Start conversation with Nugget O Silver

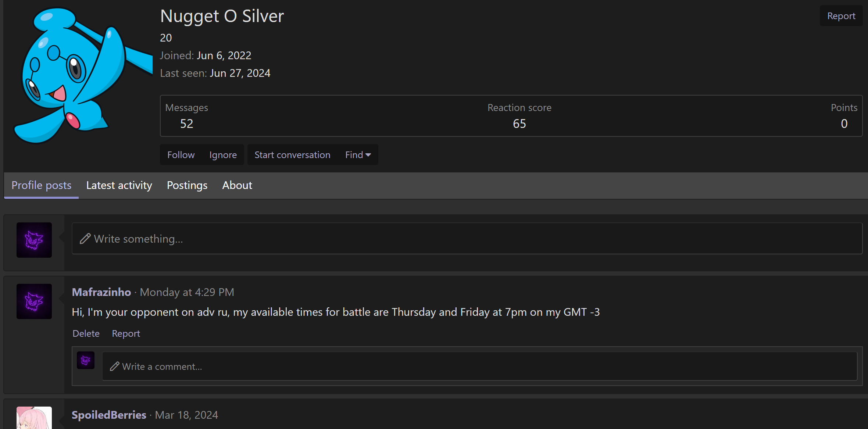[292, 155]
